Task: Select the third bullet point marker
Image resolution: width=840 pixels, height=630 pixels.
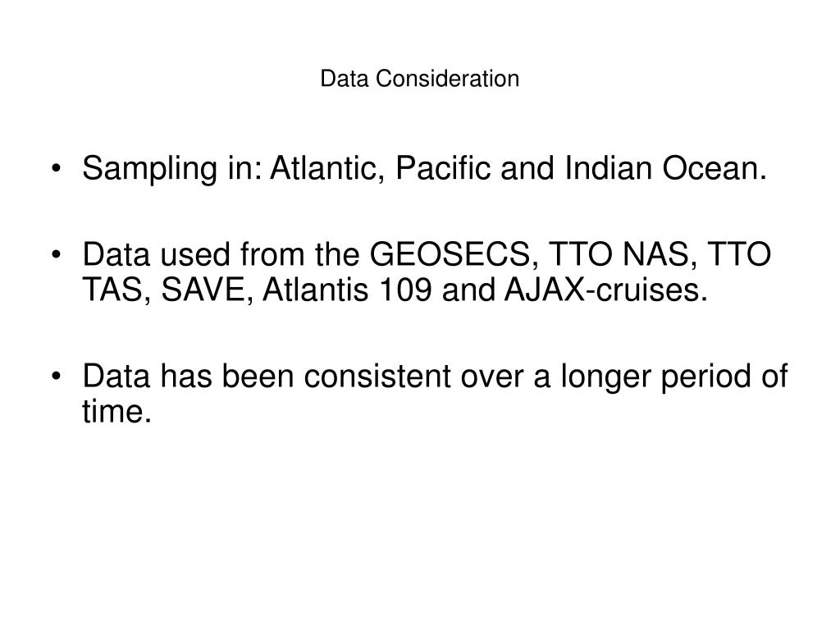Action: 57,377
